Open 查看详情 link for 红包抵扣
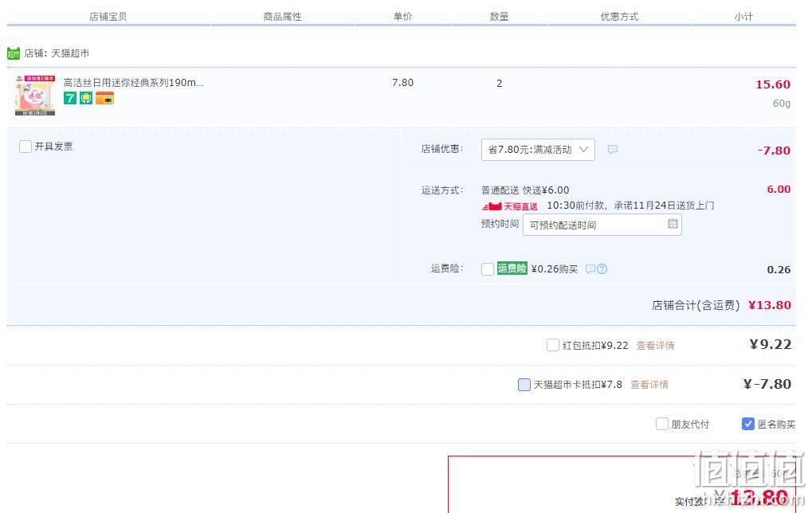The height and width of the screenshot is (513, 812). pos(655,345)
